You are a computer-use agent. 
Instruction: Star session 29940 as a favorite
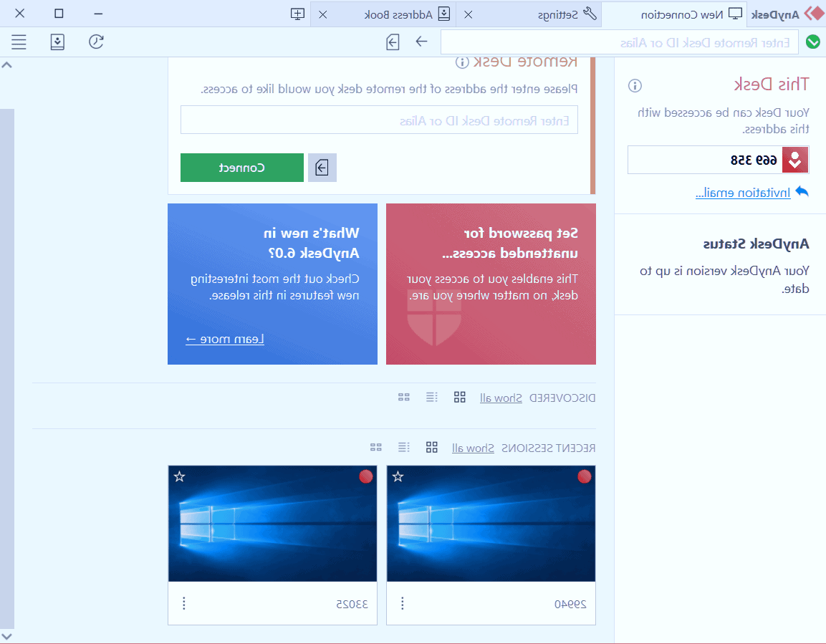click(x=398, y=476)
